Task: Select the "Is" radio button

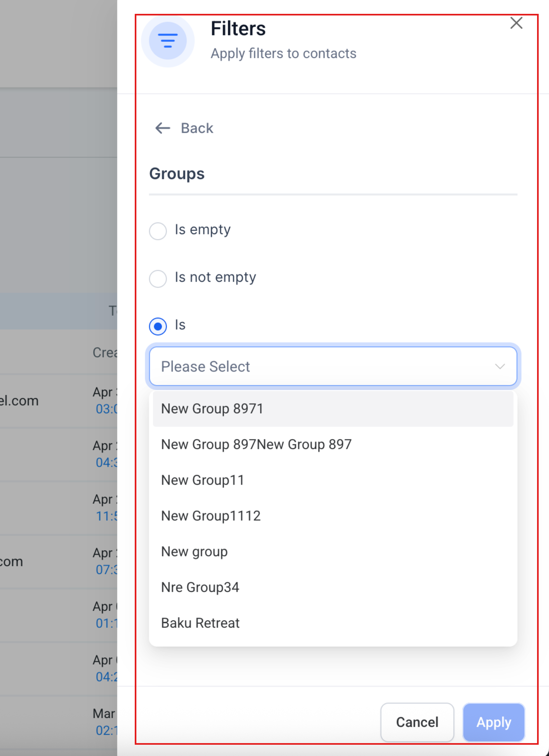Action: (x=158, y=326)
